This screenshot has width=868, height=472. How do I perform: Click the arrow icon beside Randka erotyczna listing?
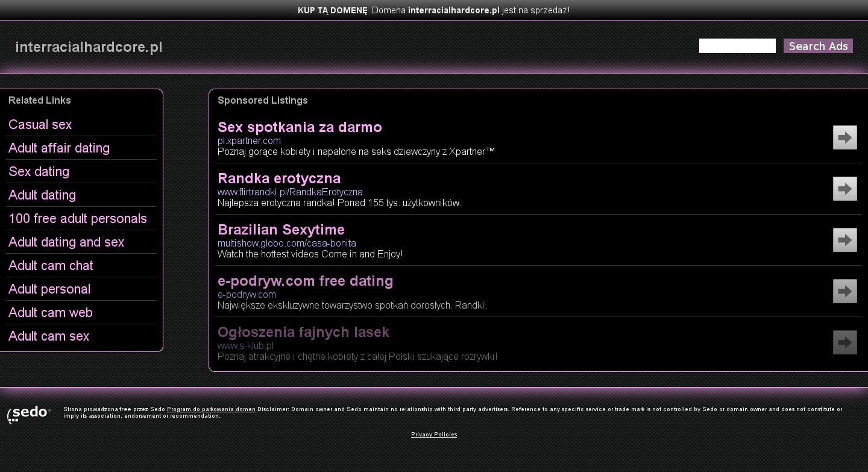pos(844,189)
